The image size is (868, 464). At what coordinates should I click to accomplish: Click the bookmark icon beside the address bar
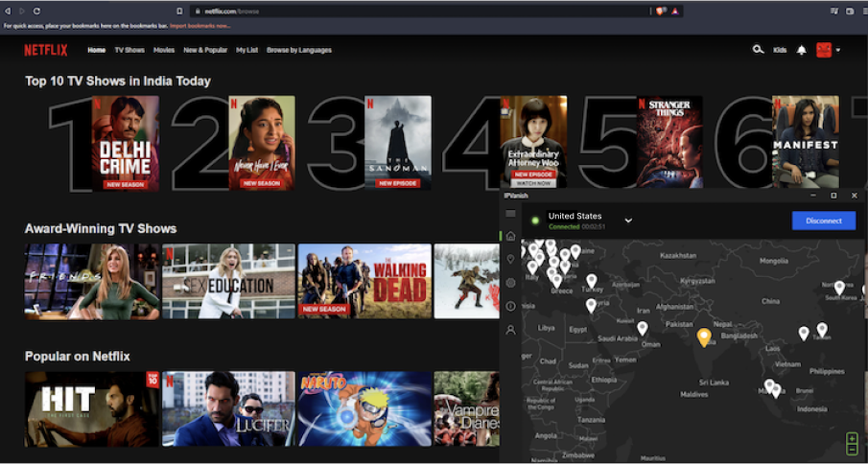pyautogui.click(x=179, y=12)
